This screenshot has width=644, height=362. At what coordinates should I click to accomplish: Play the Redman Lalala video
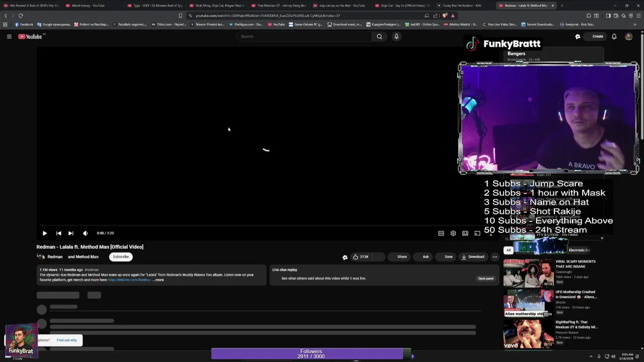click(44, 233)
